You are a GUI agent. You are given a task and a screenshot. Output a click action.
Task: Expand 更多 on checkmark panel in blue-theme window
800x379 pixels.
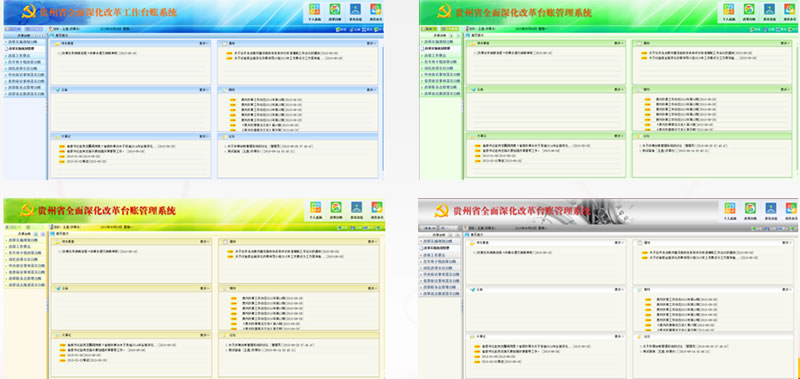coord(204,90)
